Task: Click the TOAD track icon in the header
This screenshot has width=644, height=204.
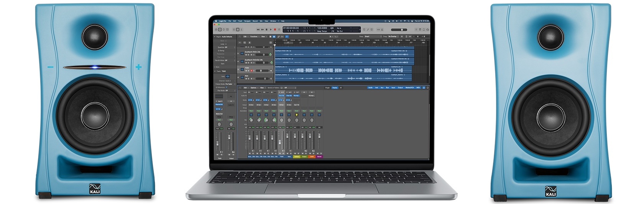Action: 242,69
